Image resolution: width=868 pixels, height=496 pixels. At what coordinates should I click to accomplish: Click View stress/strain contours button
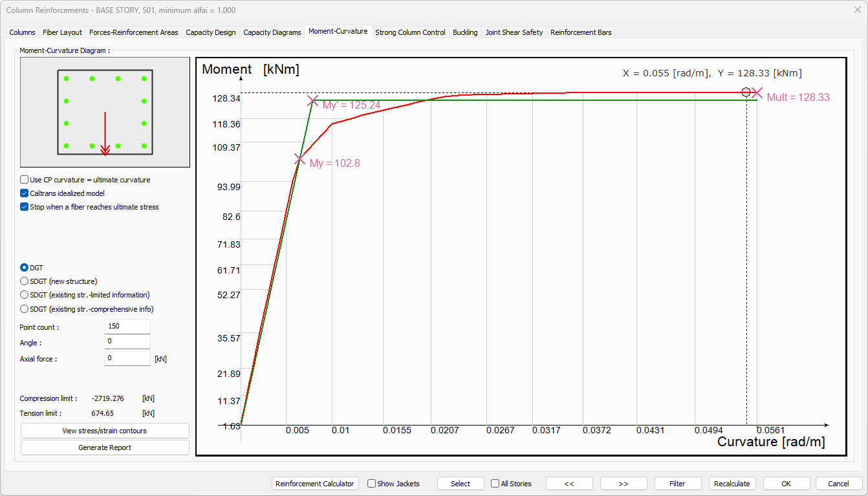[105, 431]
